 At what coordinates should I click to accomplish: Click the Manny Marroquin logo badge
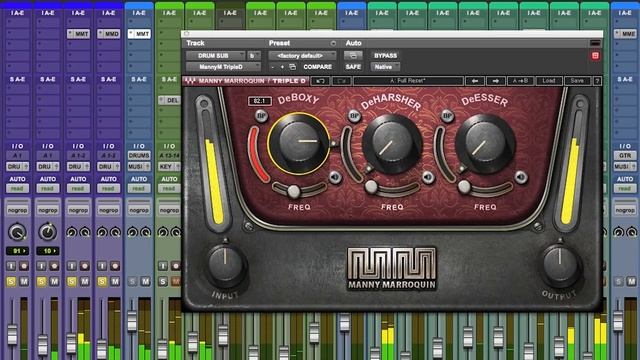point(392,268)
